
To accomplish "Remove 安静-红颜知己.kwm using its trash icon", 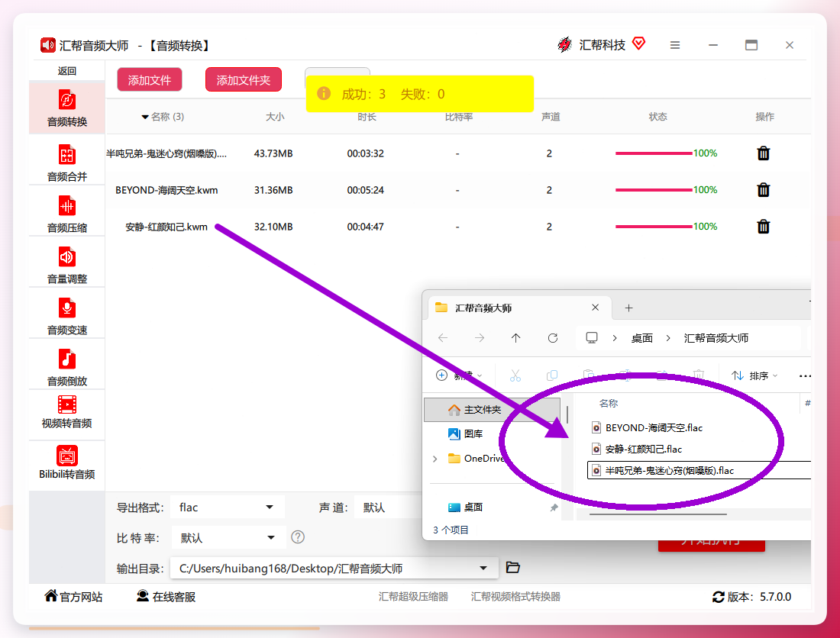I will click(764, 227).
